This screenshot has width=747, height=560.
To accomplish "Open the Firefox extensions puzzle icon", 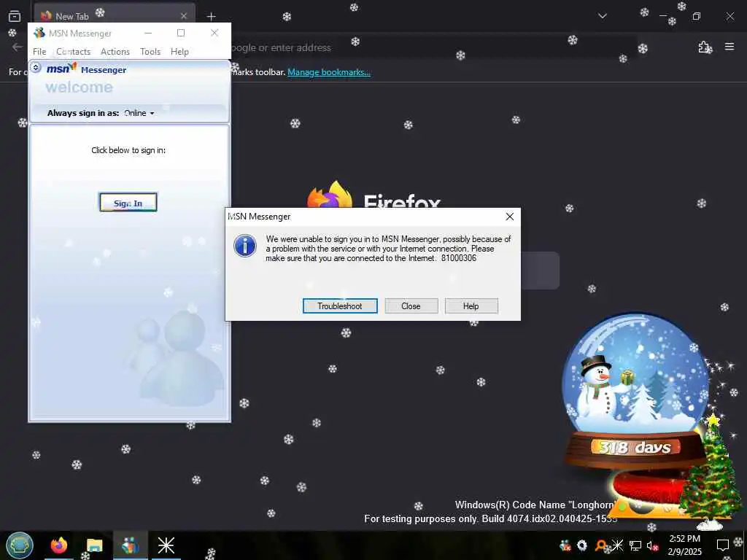I will pyautogui.click(x=704, y=47).
